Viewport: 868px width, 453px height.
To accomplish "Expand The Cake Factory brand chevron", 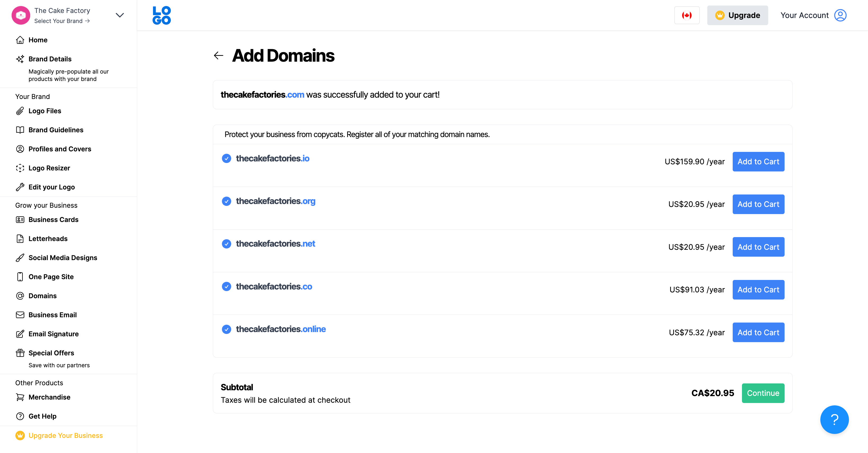I will [x=120, y=15].
